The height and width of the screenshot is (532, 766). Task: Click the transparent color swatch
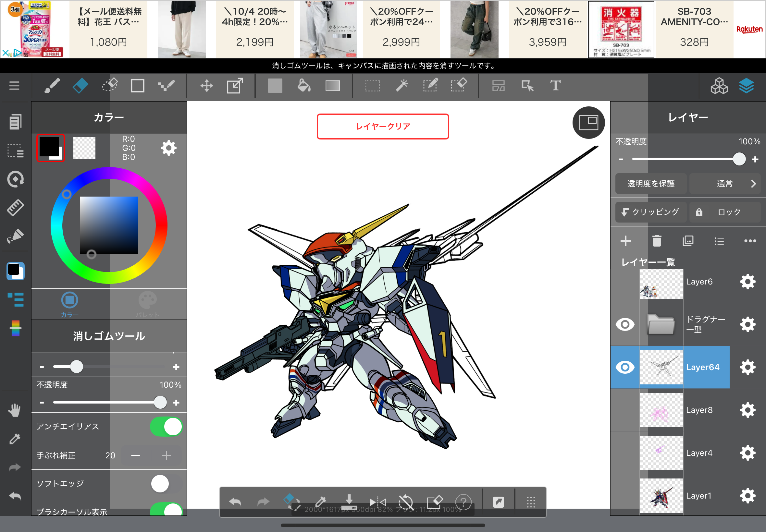point(84,148)
